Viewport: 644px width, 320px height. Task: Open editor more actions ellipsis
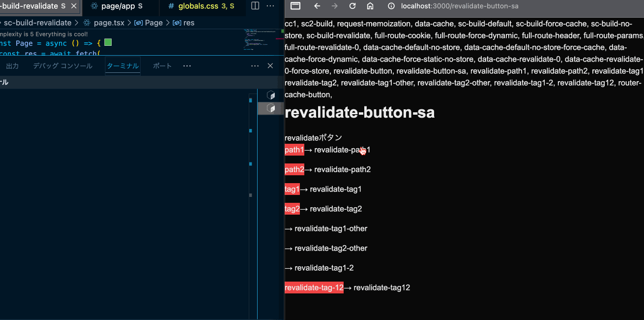[x=270, y=6]
